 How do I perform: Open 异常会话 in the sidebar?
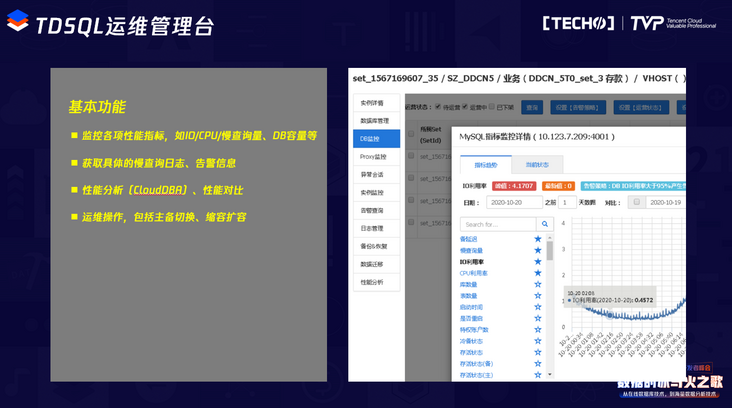click(376, 174)
